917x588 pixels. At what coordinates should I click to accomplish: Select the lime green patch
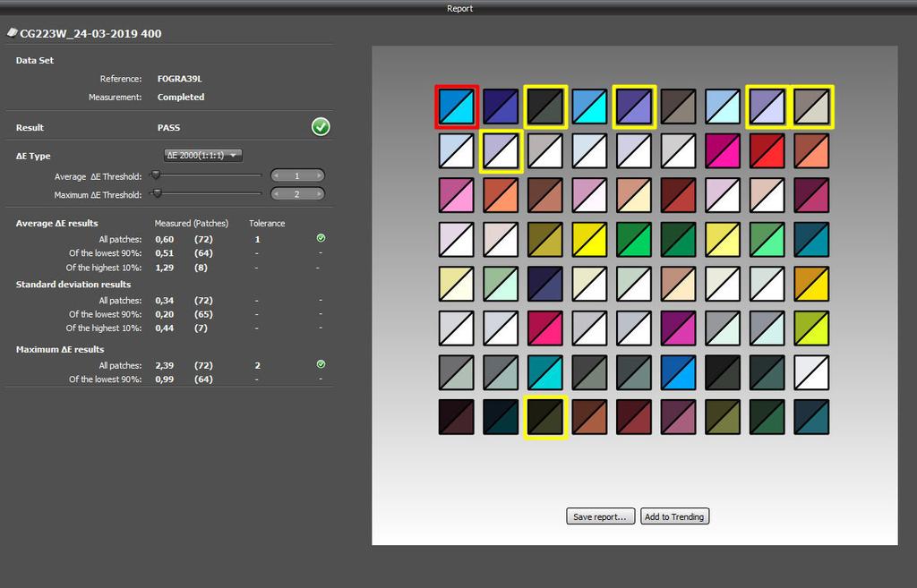811,328
